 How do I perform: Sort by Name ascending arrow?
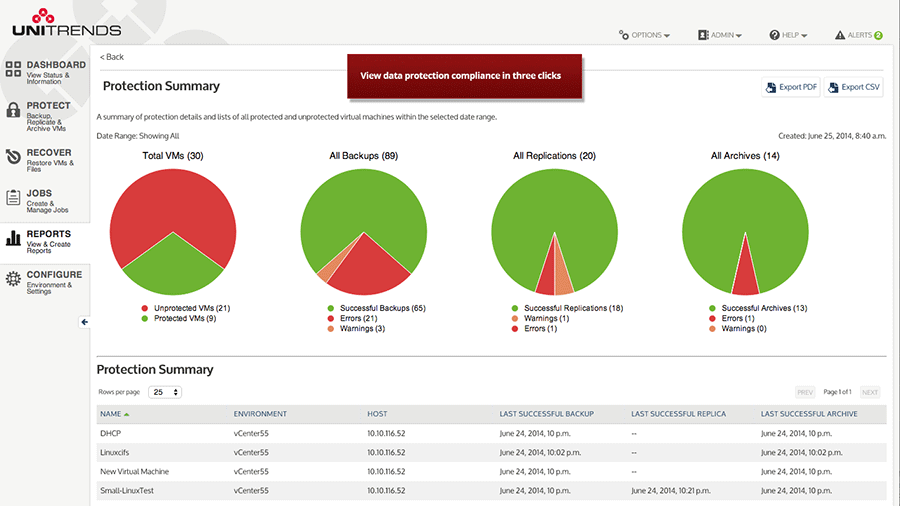(126, 414)
